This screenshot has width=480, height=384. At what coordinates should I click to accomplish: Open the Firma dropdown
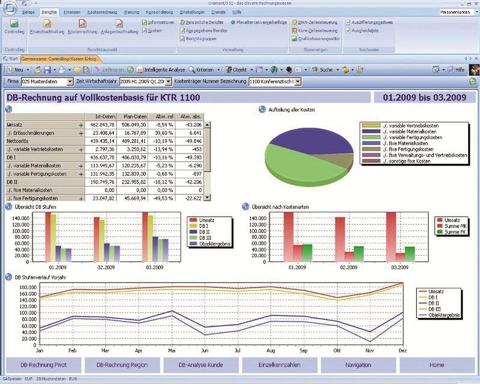pos(70,82)
